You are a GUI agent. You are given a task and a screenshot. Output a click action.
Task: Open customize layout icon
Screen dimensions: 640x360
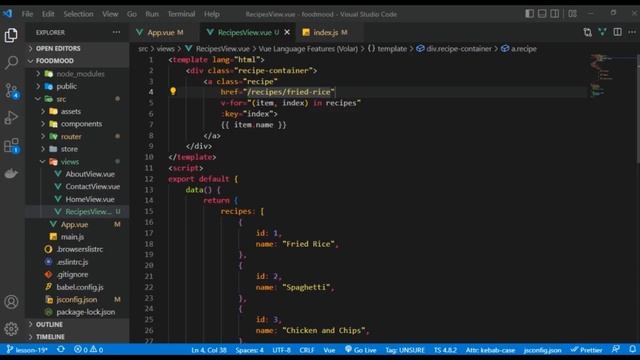(573, 14)
